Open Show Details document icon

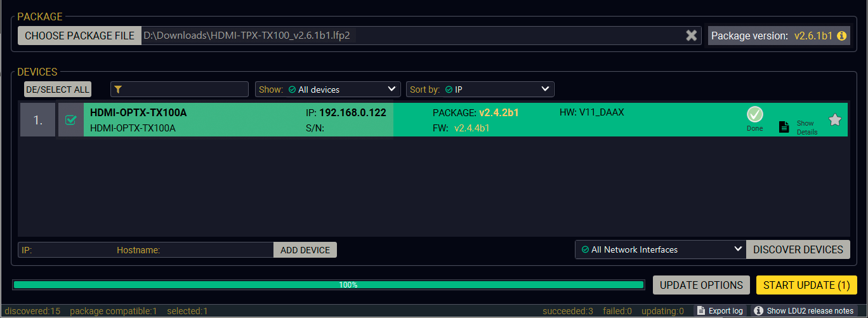coord(784,127)
